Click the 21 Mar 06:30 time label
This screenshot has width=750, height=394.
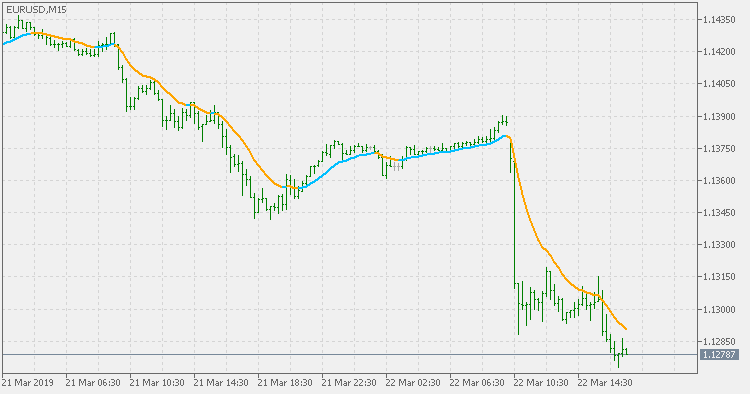pyautogui.click(x=93, y=383)
